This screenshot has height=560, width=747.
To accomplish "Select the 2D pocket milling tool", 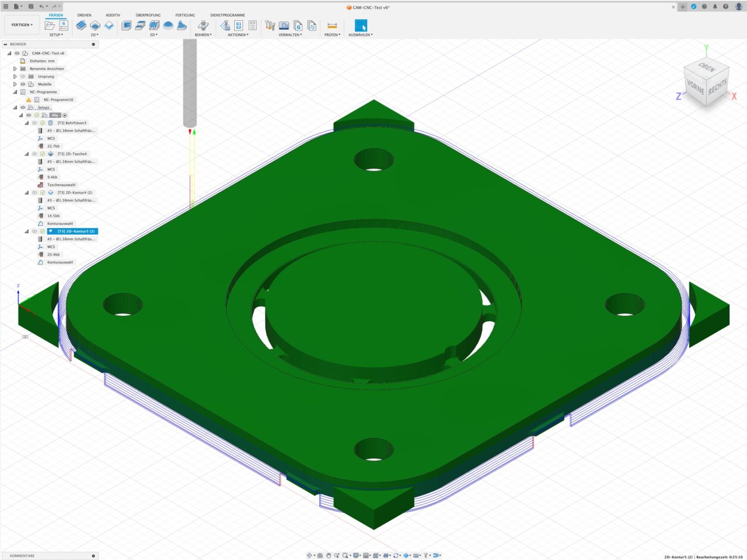I will [x=95, y=25].
